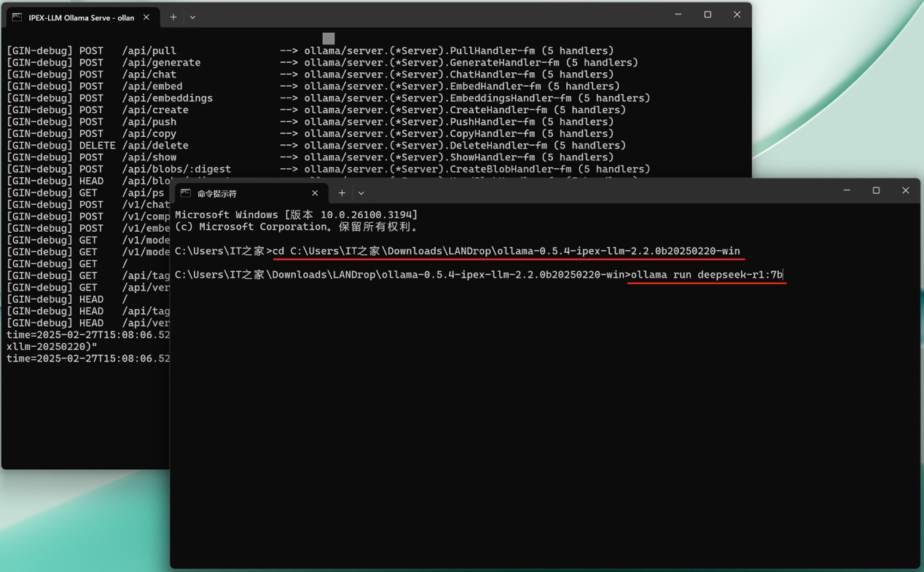The image size is (924, 572).
Task: Maximize the IPEX-LLM Ollama Serve window
Action: pos(708,15)
